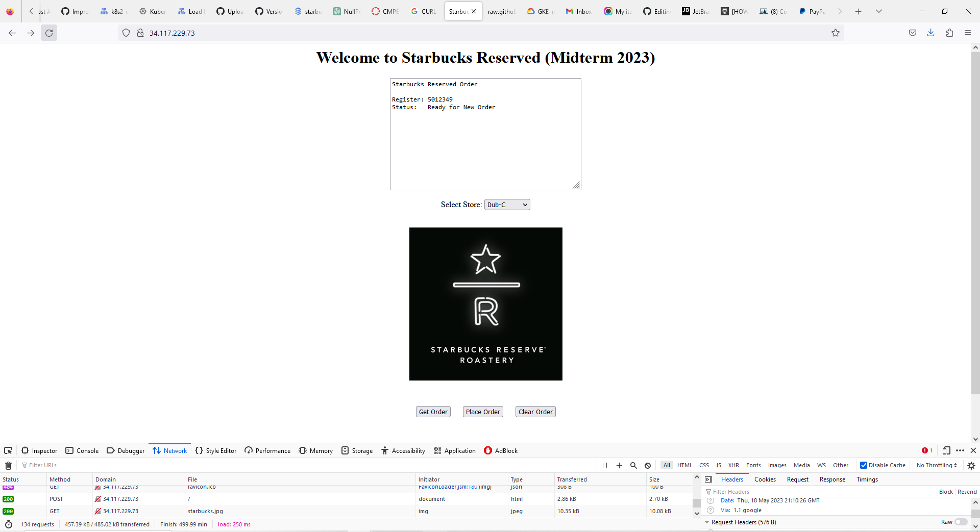Toggle the Disable Cache checkbox
This screenshot has height=532, width=980.
coord(864,465)
